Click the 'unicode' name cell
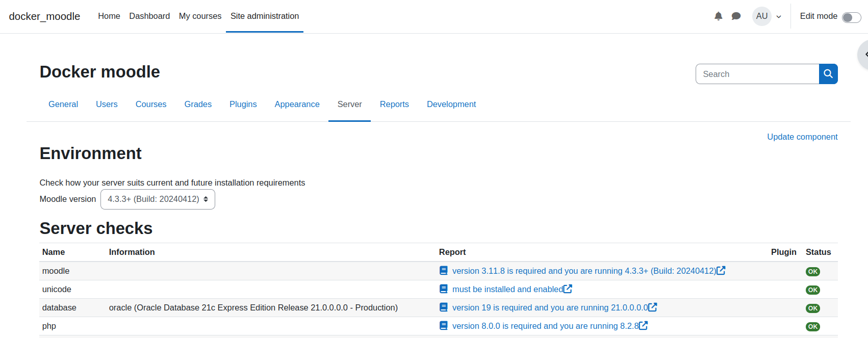Image resolution: width=868 pixels, height=338 pixels. point(57,289)
